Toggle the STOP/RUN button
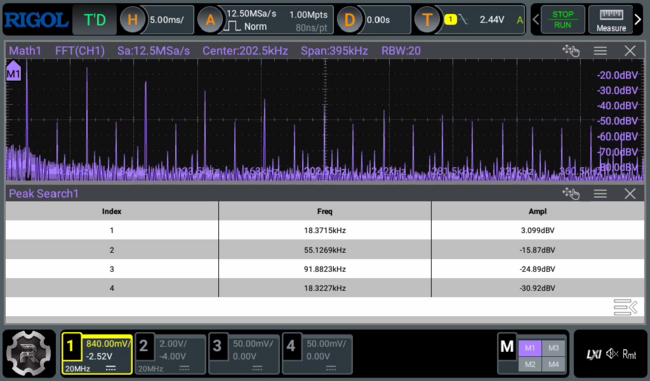This screenshot has width=650, height=381. coord(563,19)
